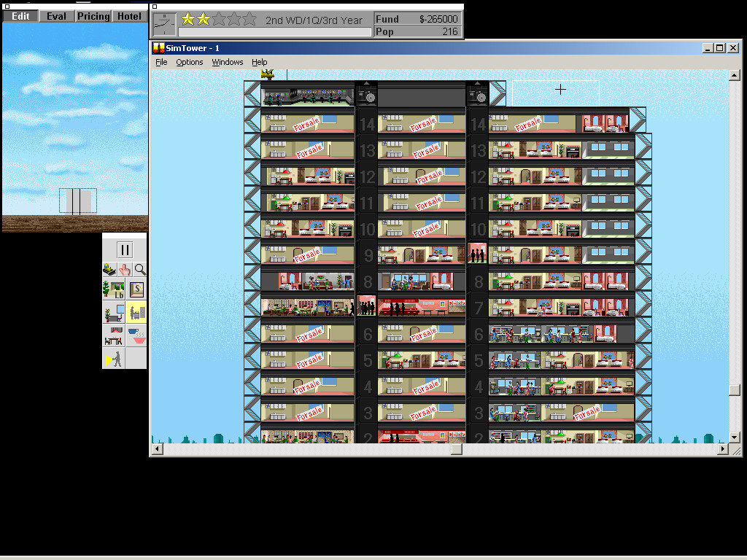Viewport: 747px width, 560px height.
Task: Click the right elevator machine room
Action: (477, 94)
